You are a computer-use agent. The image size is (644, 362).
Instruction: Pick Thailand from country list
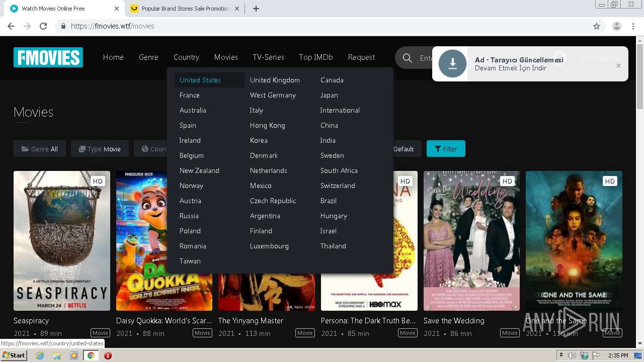click(333, 246)
